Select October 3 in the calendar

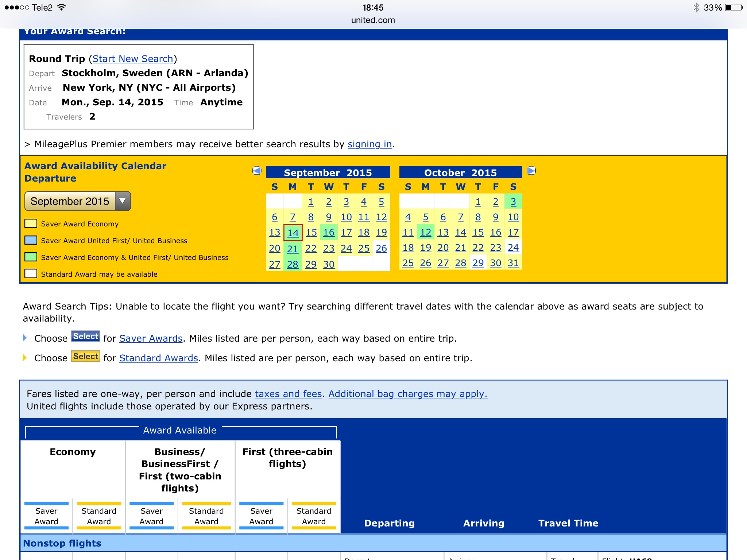point(513,202)
